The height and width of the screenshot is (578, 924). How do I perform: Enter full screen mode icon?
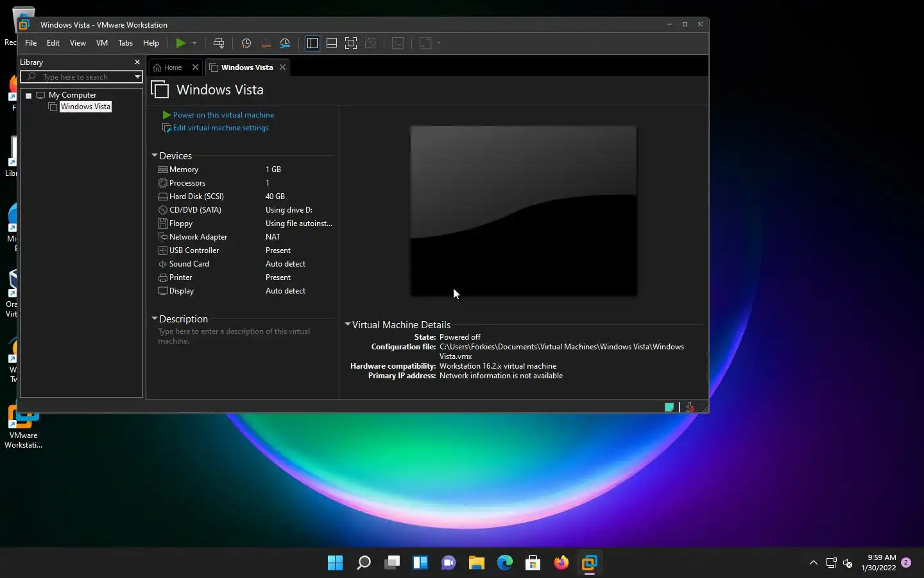coord(351,43)
